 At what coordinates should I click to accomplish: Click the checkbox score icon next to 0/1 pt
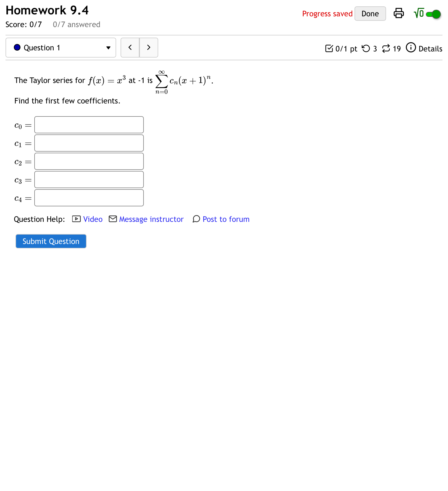pyautogui.click(x=329, y=48)
